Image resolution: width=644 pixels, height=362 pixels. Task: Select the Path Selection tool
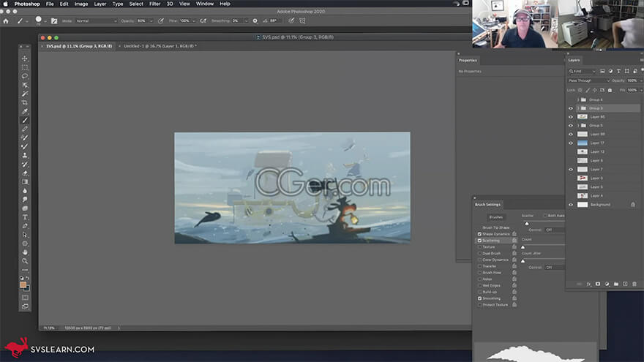click(x=25, y=235)
